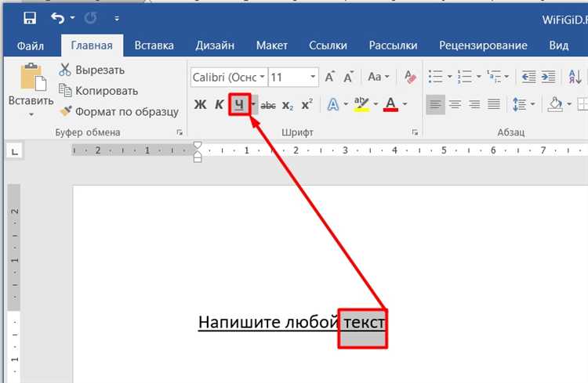Toggle subscript x₂ formatting
This screenshot has height=383, width=588.
point(288,105)
